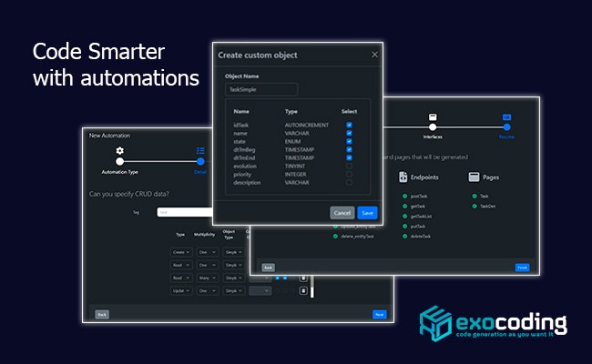Check the evolution TINYINT checkbox
Screen dimensions: 592x364
pyautogui.click(x=349, y=166)
